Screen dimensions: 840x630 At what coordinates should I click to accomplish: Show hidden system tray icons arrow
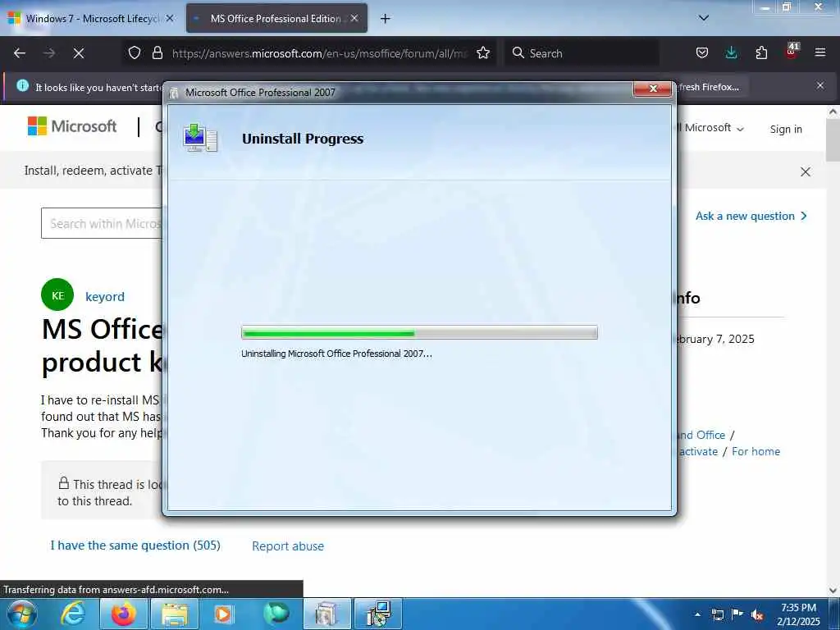(697, 614)
